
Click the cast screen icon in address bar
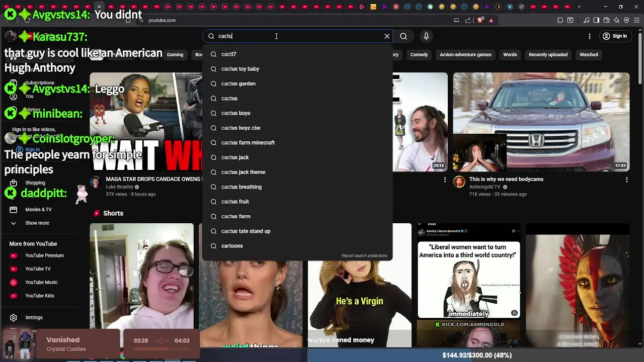[x=456, y=20]
